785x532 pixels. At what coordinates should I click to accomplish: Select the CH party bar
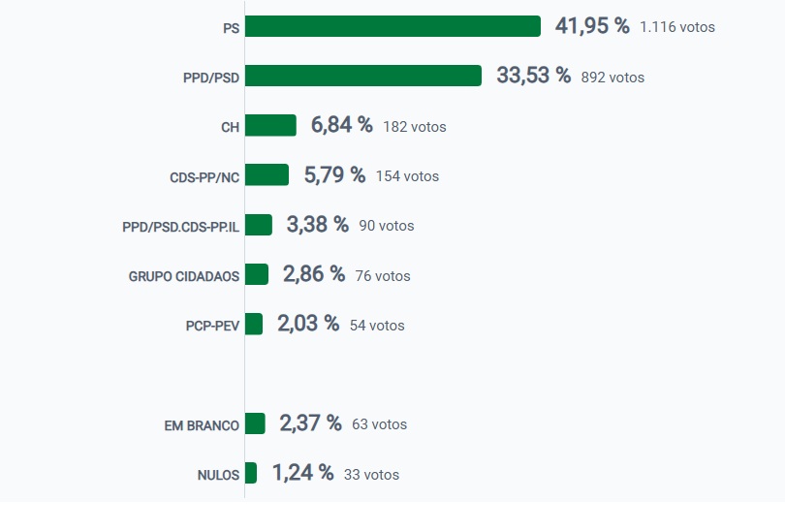pyautogui.click(x=270, y=125)
